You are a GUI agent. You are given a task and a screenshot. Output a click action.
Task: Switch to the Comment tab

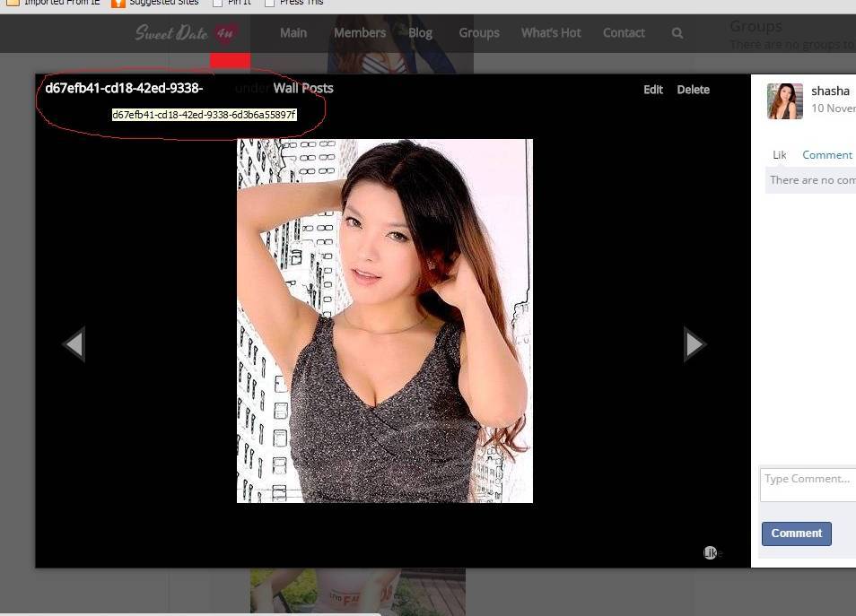(826, 155)
